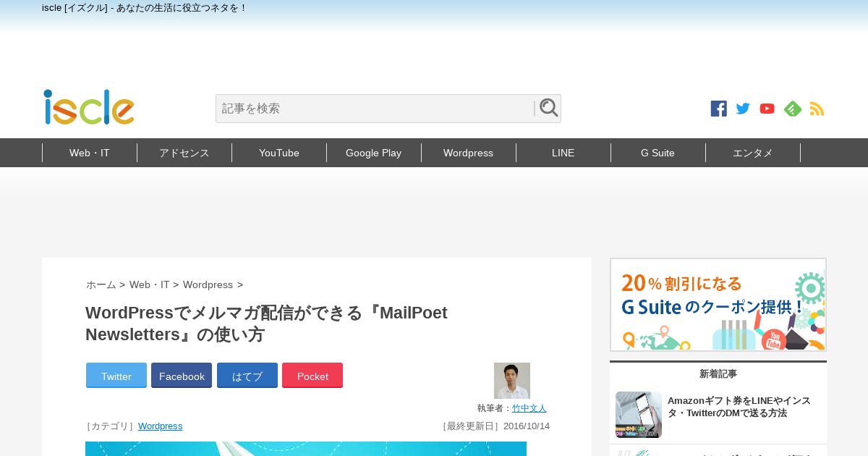This screenshot has height=456, width=868.
Task: Open the Facebook icon in header
Action: [718, 109]
